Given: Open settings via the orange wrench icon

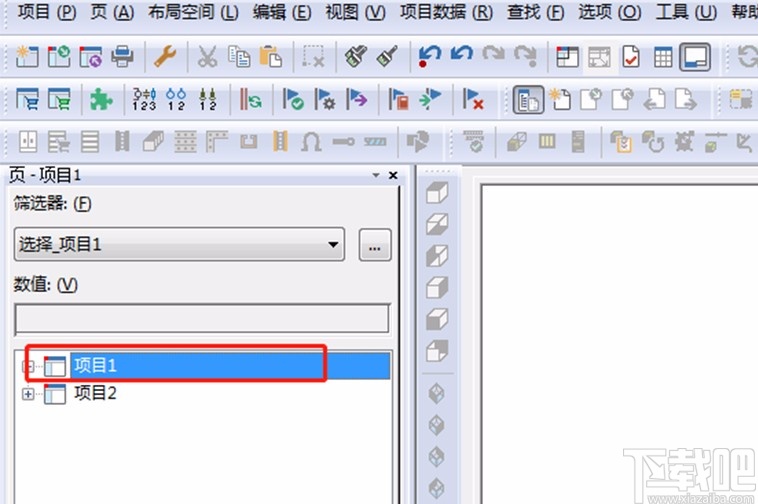Looking at the screenshot, I should click(165, 57).
